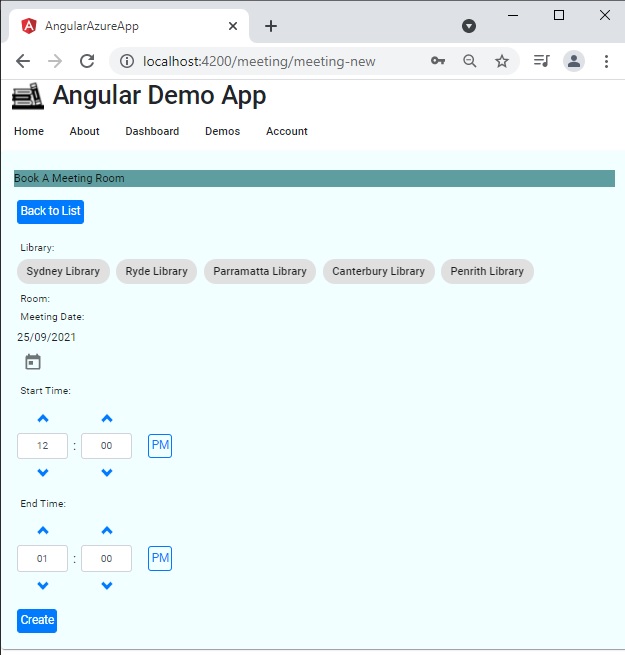Open the Account menu

point(287,131)
